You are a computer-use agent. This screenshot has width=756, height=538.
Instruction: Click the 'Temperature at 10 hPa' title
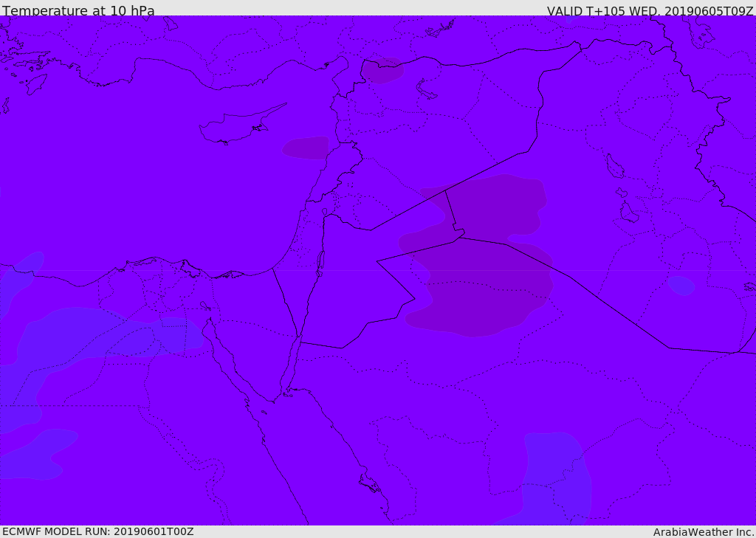[78, 10]
